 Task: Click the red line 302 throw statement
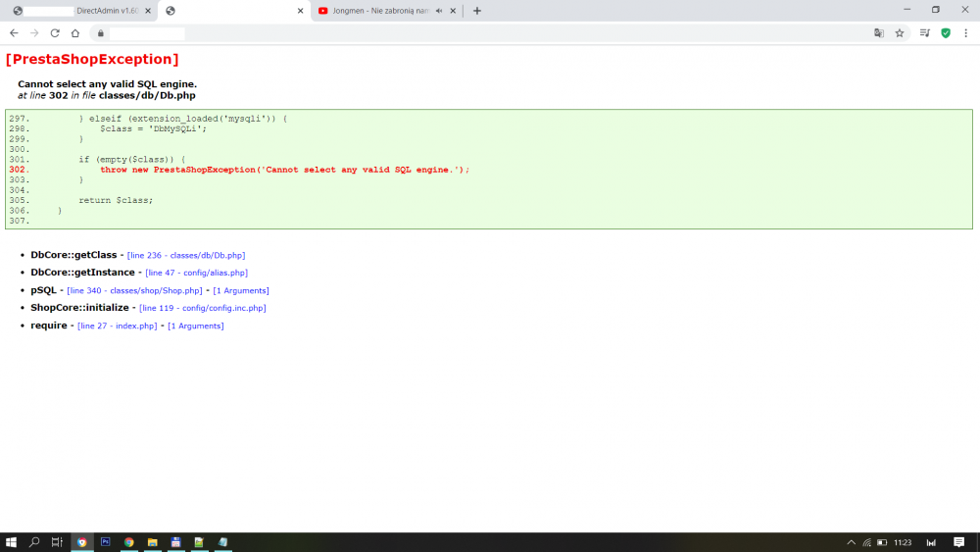tap(284, 170)
